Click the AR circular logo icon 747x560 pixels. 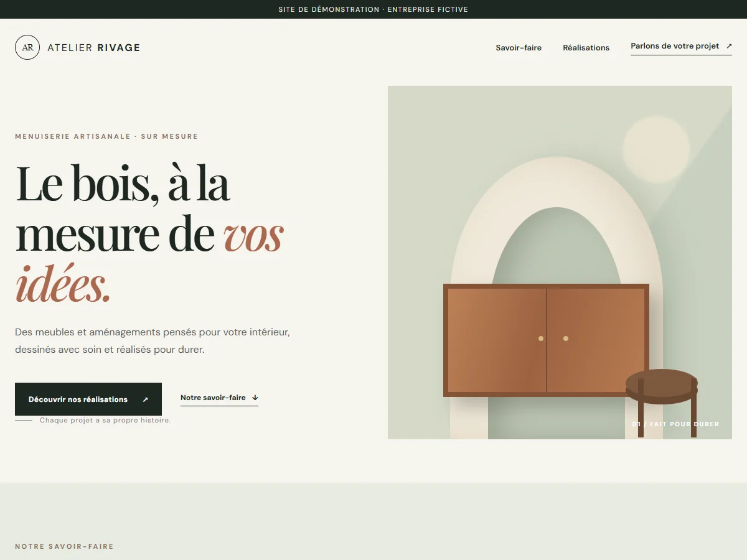[x=27, y=47]
